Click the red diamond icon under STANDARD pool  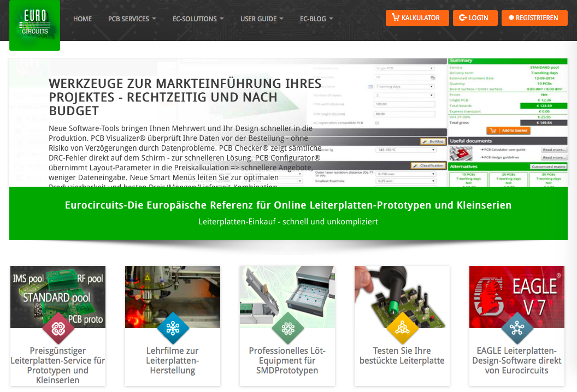58,328
